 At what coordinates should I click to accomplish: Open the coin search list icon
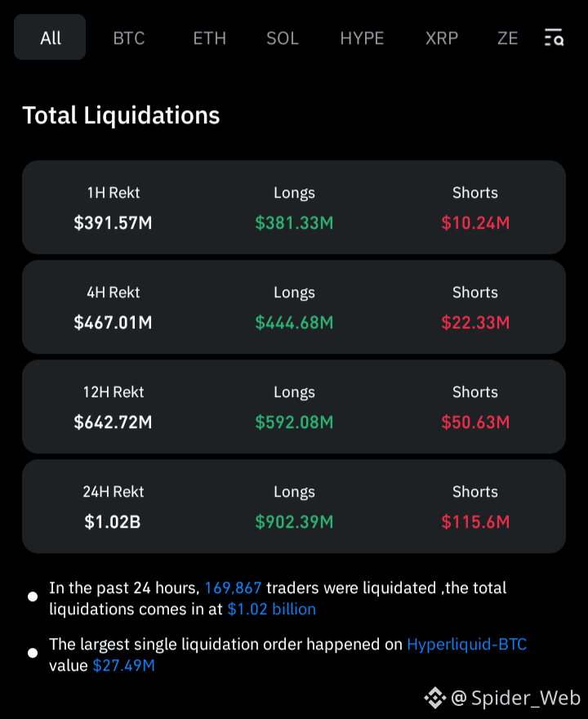554,37
